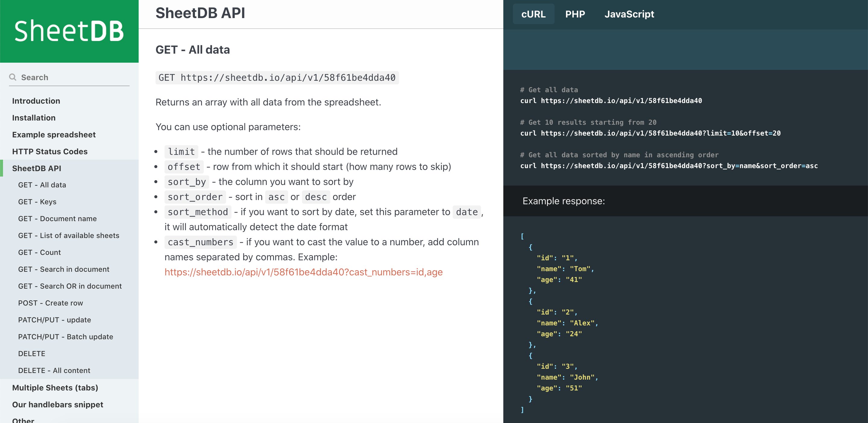The image size is (868, 423).
Task: Click the SheetDB logo
Action: (69, 31)
